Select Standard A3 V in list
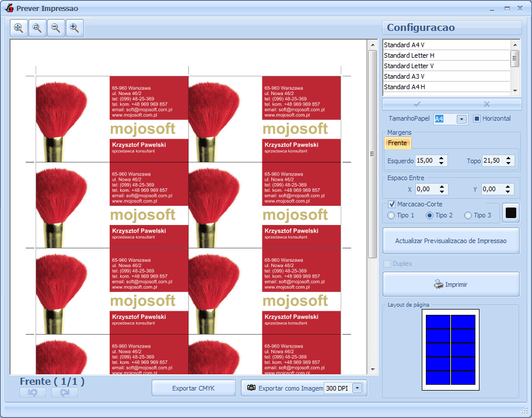The height and width of the screenshot is (418, 532). [x=446, y=76]
